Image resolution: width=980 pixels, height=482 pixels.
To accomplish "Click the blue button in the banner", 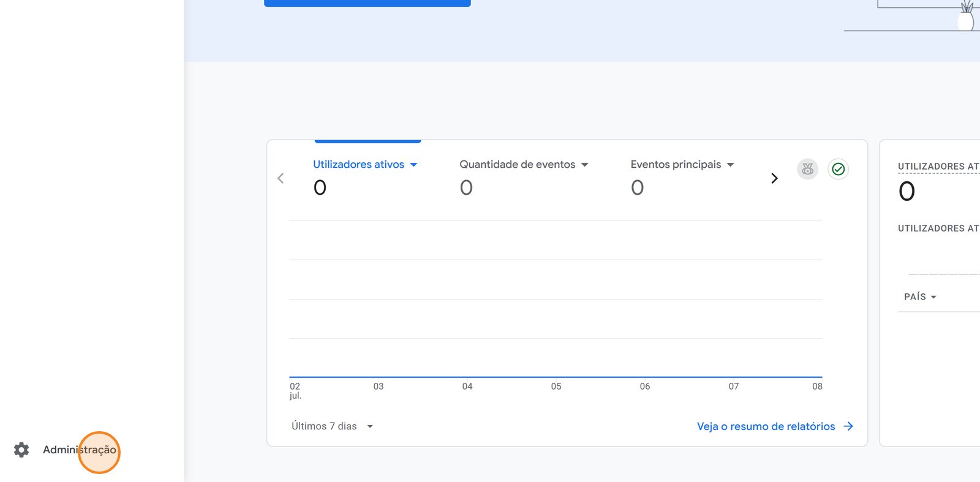I will point(367,2).
